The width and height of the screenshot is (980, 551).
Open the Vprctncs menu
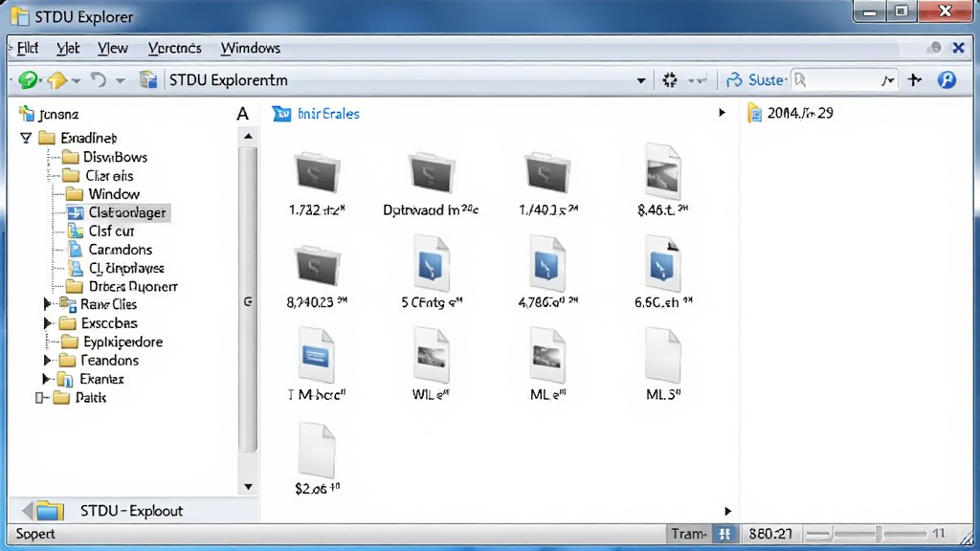pyautogui.click(x=174, y=48)
